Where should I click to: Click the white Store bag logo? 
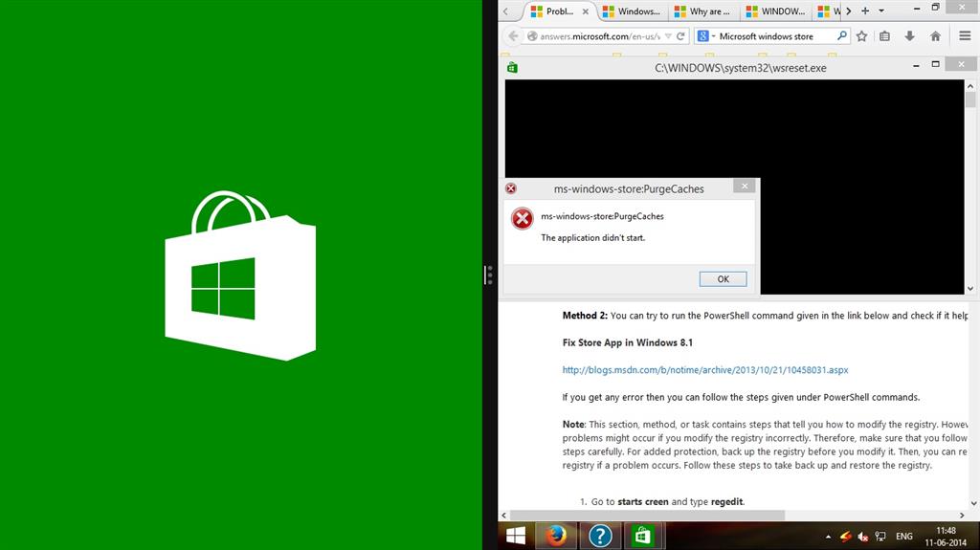tap(240, 275)
